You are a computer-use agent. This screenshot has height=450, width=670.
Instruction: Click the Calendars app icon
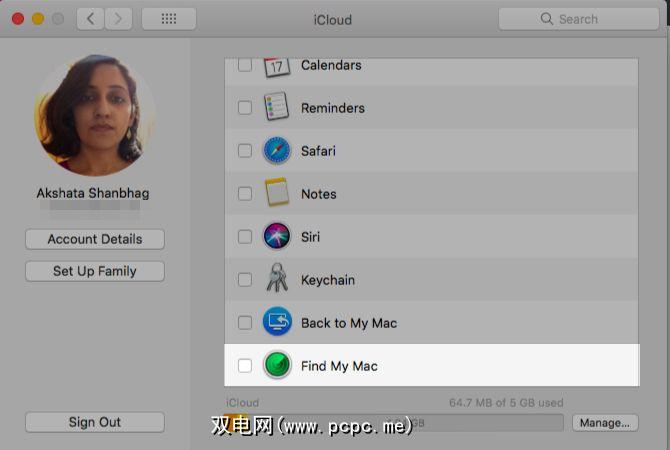(x=277, y=68)
